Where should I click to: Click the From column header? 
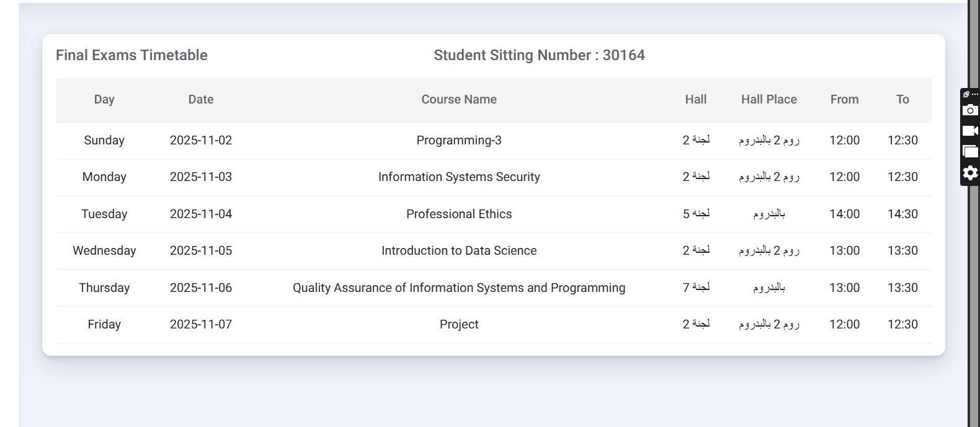(844, 100)
